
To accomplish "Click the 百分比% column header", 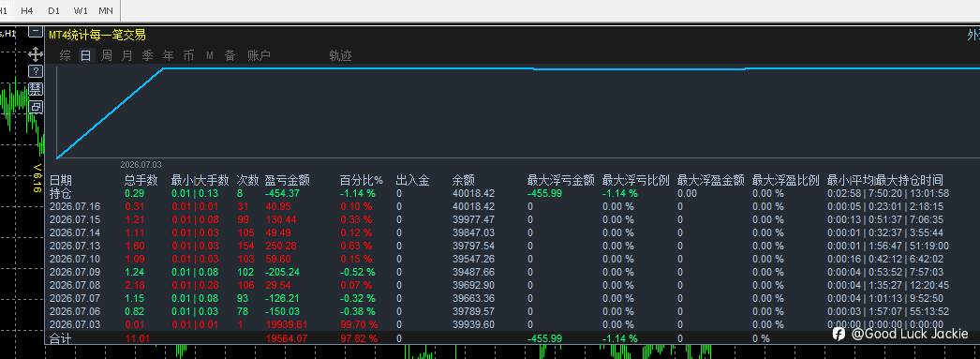I will (x=362, y=181).
